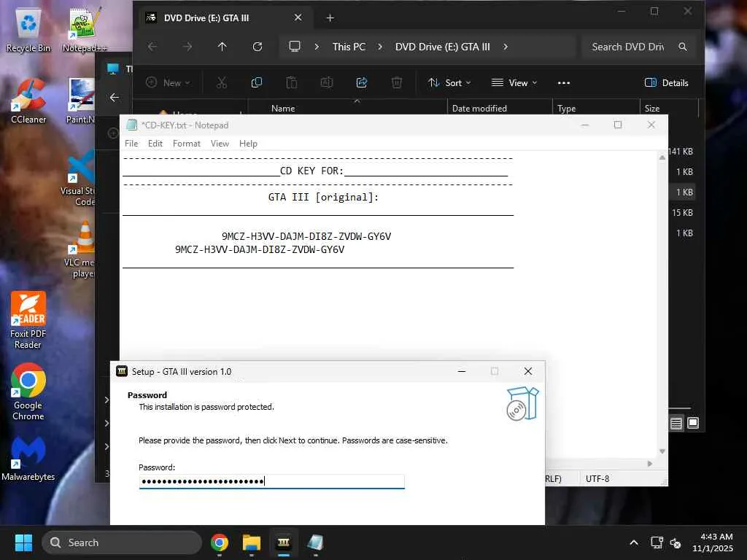Viewport: 747px width, 560px height.
Task: Show hidden system tray icons
Action: point(634,542)
